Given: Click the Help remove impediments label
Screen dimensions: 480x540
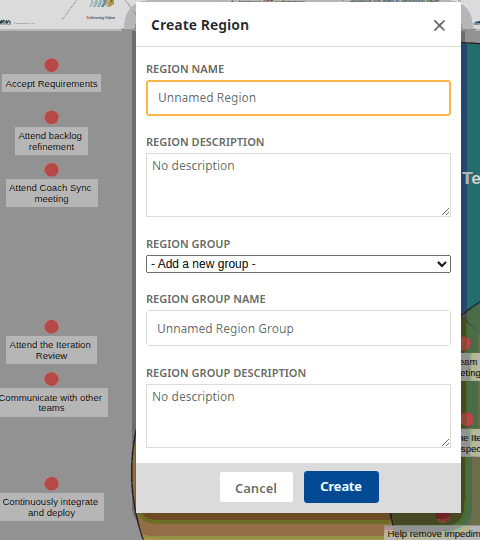Looking at the screenshot, I should click(432, 533).
